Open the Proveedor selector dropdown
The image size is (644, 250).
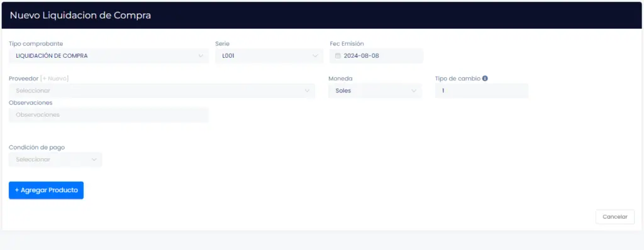coord(162,90)
